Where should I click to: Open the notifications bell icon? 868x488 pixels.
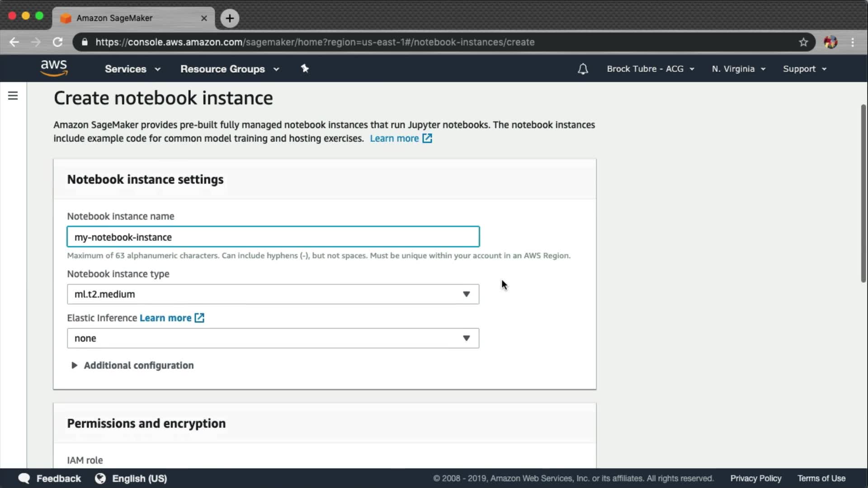583,69
